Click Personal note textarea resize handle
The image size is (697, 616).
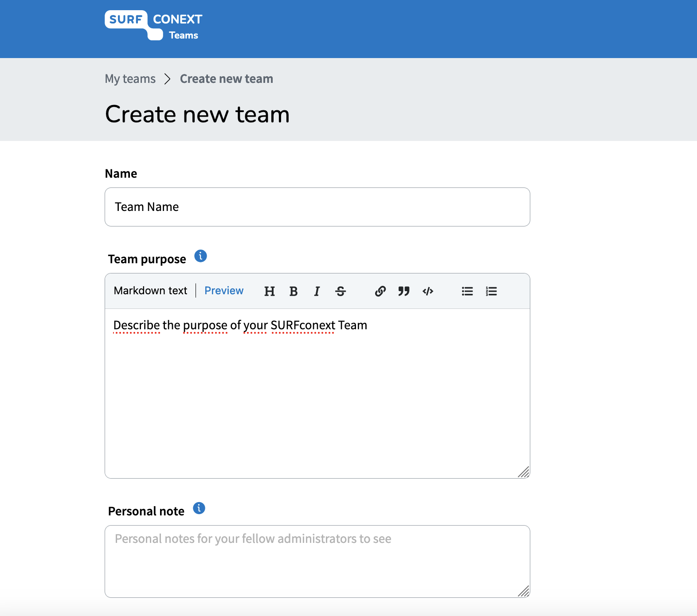click(524, 592)
